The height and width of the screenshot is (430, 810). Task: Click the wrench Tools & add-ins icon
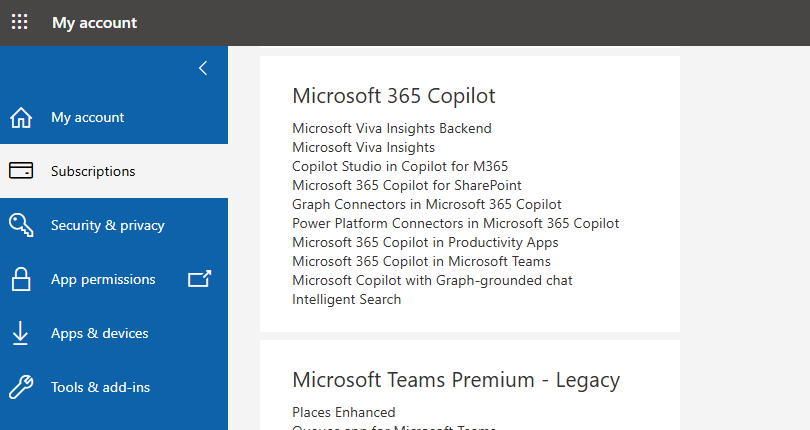(x=21, y=387)
